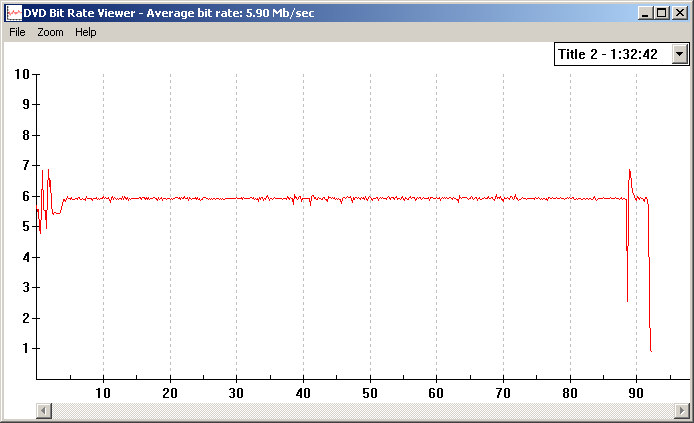Image resolution: width=694 pixels, height=423 pixels.
Task: Click the horizontal scrollbar right arrow
Action: coord(682,411)
